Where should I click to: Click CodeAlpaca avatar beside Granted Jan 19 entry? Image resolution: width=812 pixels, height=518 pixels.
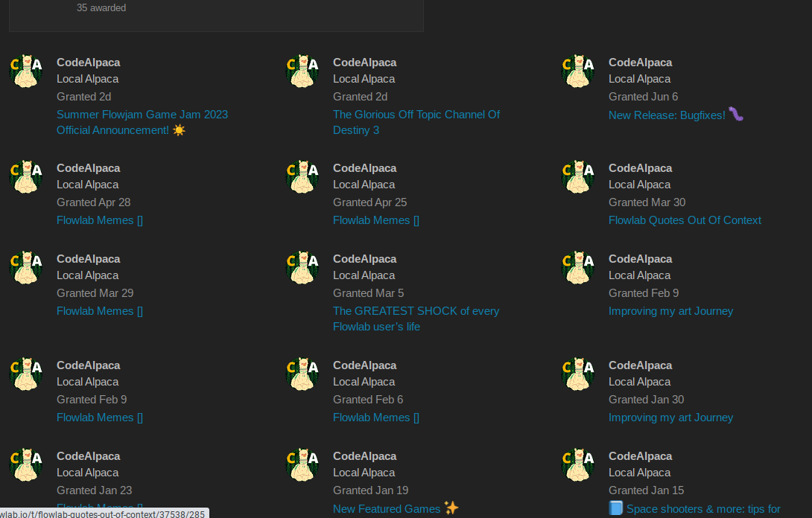[x=302, y=464]
